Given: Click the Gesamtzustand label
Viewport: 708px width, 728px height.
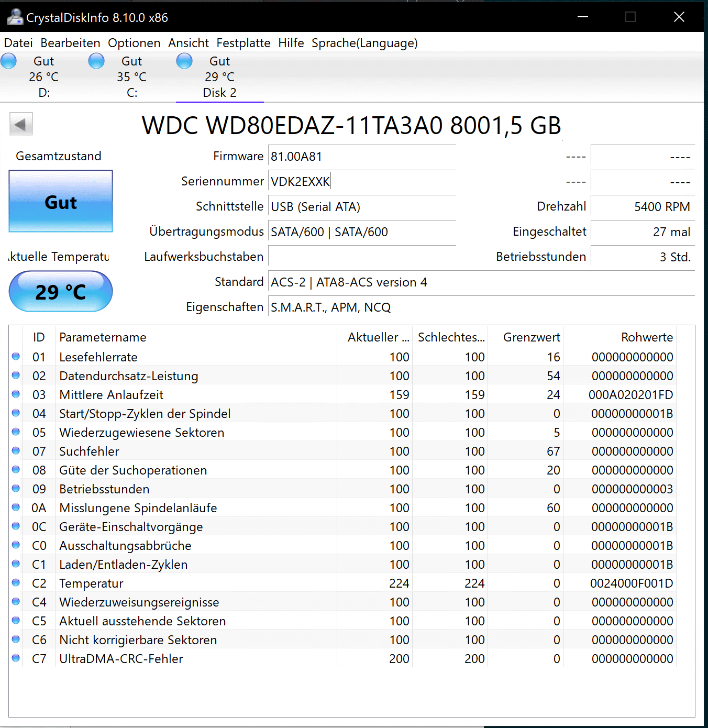Looking at the screenshot, I should (59, 156).
